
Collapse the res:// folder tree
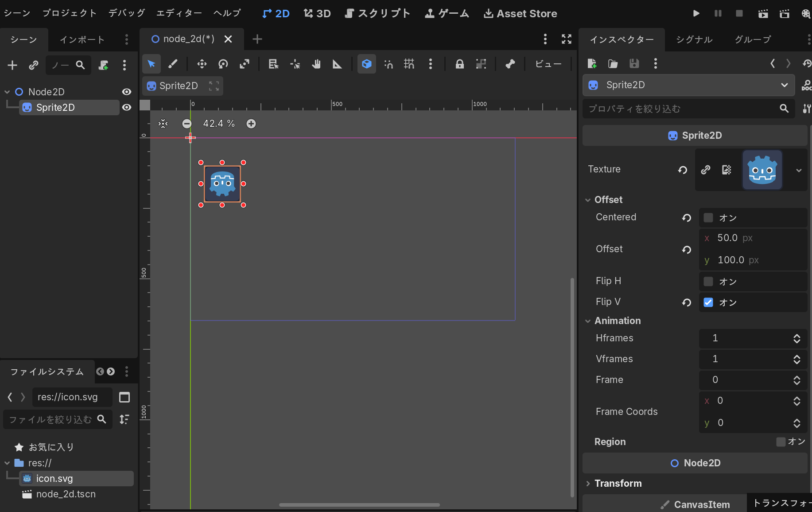pyautogui.click(x=7, y=463)
